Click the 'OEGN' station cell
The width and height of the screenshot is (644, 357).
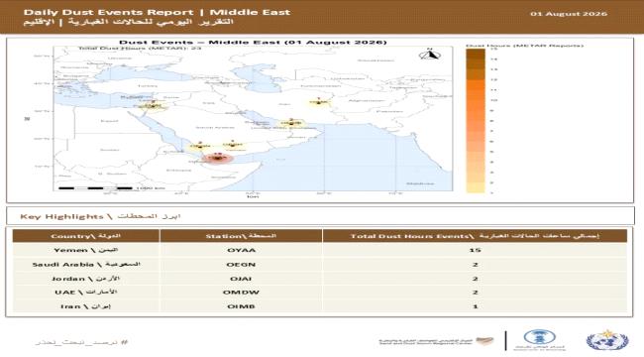pyautogui.click(x=241, y=265)
